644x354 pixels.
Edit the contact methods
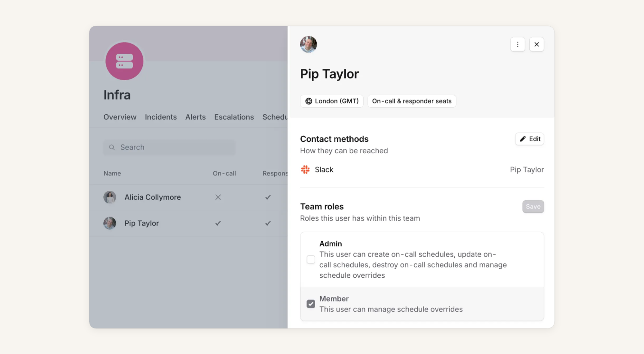[x=529, y=139]
